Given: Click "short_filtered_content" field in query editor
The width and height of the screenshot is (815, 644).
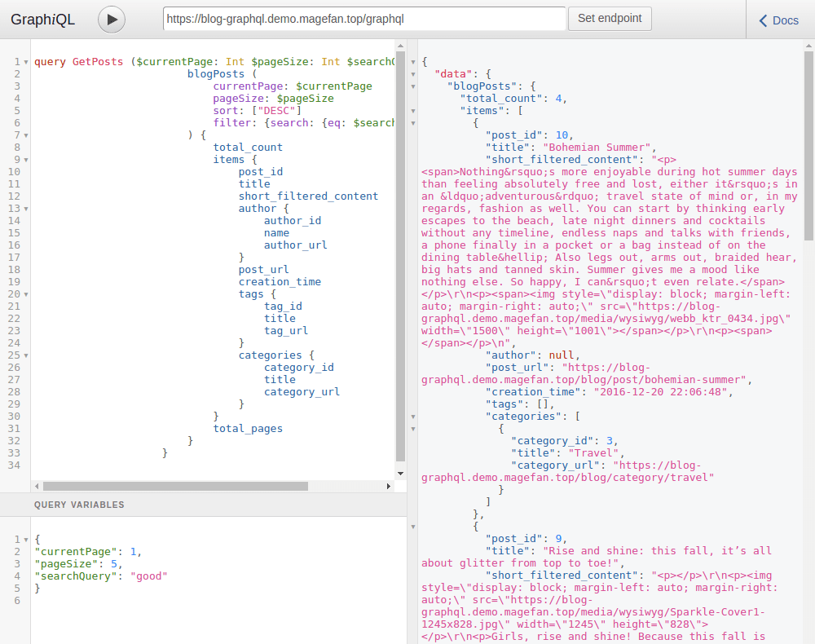Looking at the screenshot, I should [308, 196].
